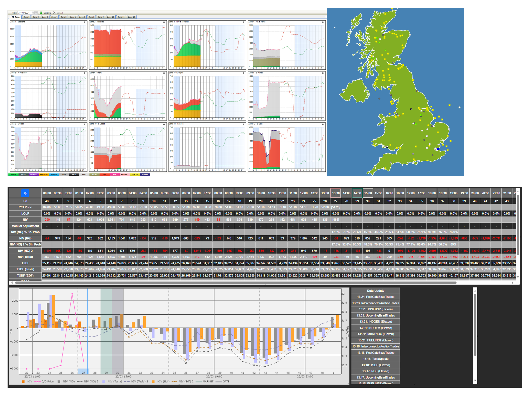Click the green Get Data icon
The height and width of the screenshot is (396, 532).
(x=41, y=13)
